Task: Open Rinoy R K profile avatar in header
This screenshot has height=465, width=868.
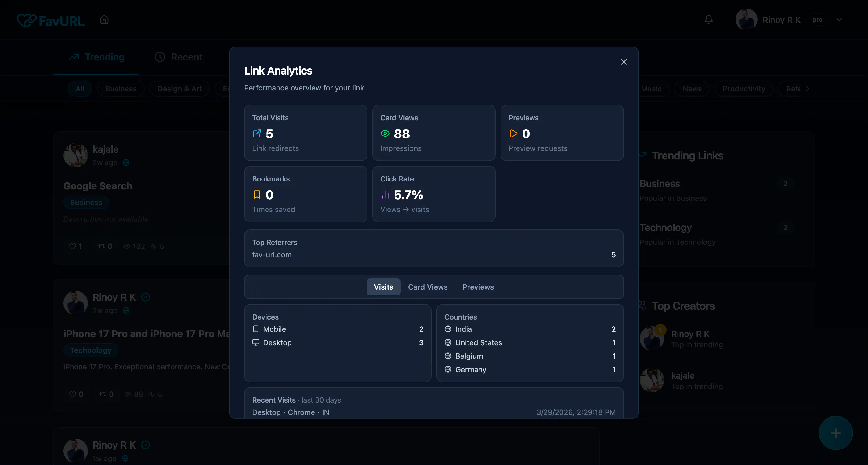Action: click(746, 20)
